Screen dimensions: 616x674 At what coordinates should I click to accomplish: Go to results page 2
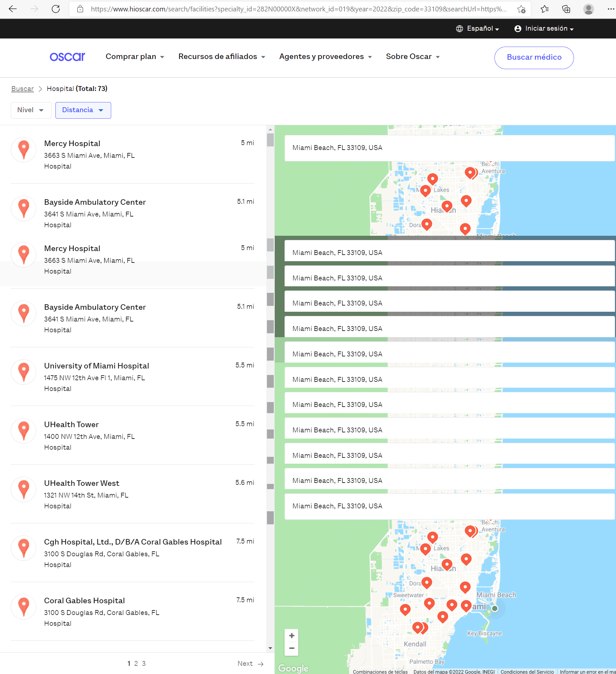136,663
